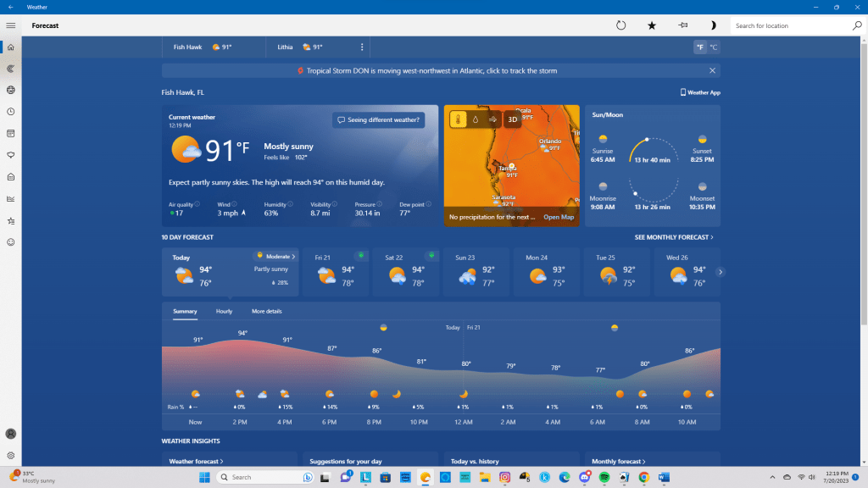Add location to favorites with star icon
Viewport: 868px width, 488px height.
pyautogui.click(x=652, y=25)
